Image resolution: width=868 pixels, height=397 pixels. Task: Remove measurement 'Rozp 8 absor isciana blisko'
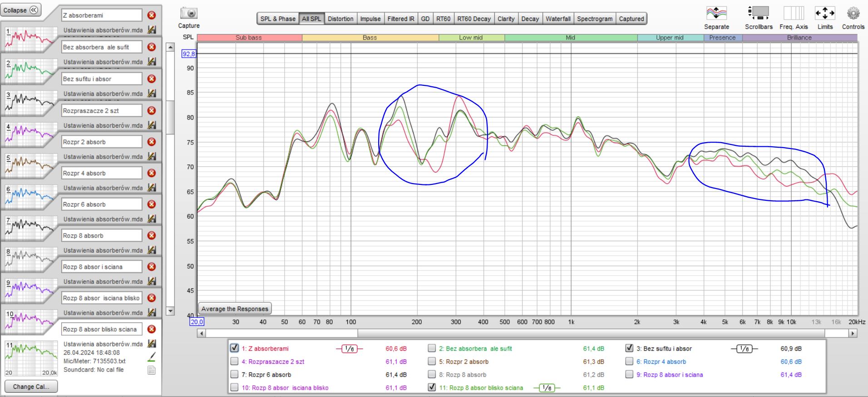tap(152, 298)
